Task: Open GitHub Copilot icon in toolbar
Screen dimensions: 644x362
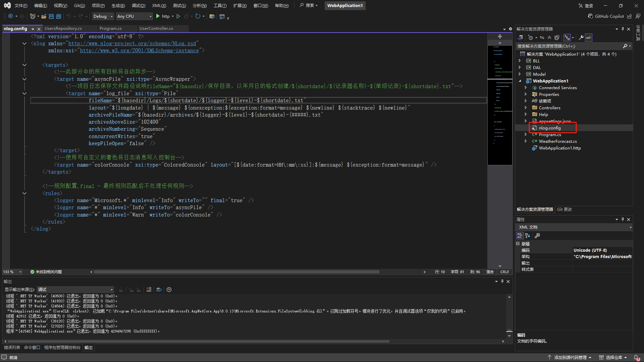Action: [590, 16]
